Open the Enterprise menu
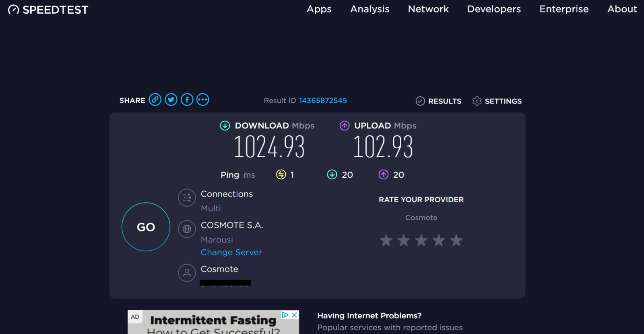644x334 pixels. point(564,9)
